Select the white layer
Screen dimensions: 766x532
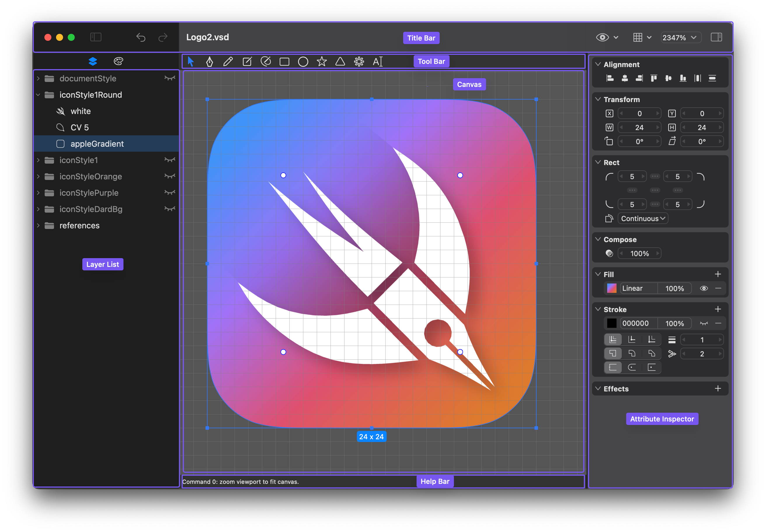[x=107, y=111]
